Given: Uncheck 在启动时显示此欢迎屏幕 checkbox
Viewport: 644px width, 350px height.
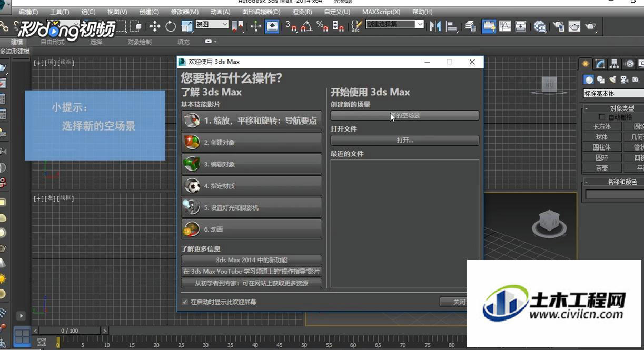Looking at the screenshot, I should click(185, 302).
